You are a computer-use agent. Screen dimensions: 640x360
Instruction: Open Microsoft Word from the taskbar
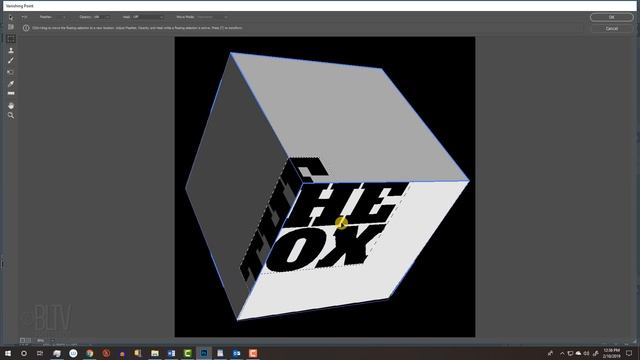pyautogui.click(x=171, y=353)
